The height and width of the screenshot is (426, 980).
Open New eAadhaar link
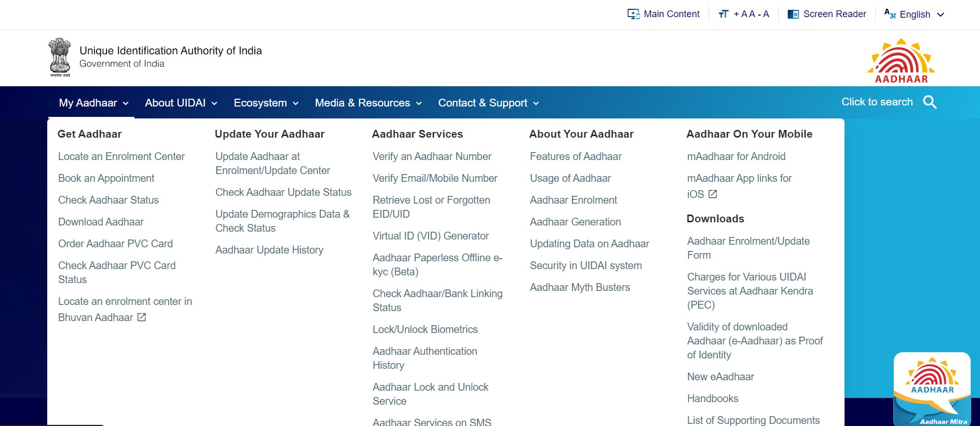point(720,377)
